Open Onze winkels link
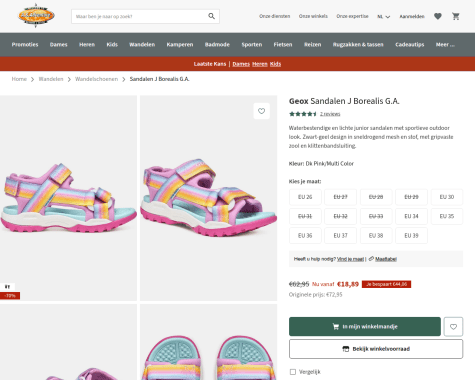The width and height of the screenshot is (475, 380). point(313,16)
